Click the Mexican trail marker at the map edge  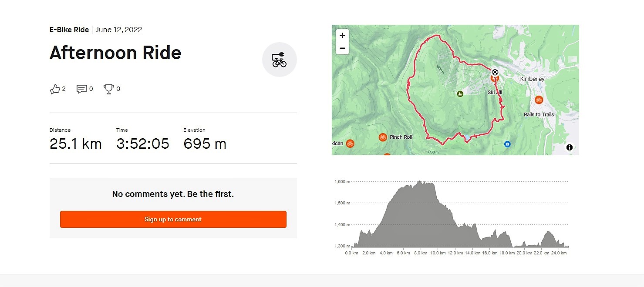click(x=350, y=143)
